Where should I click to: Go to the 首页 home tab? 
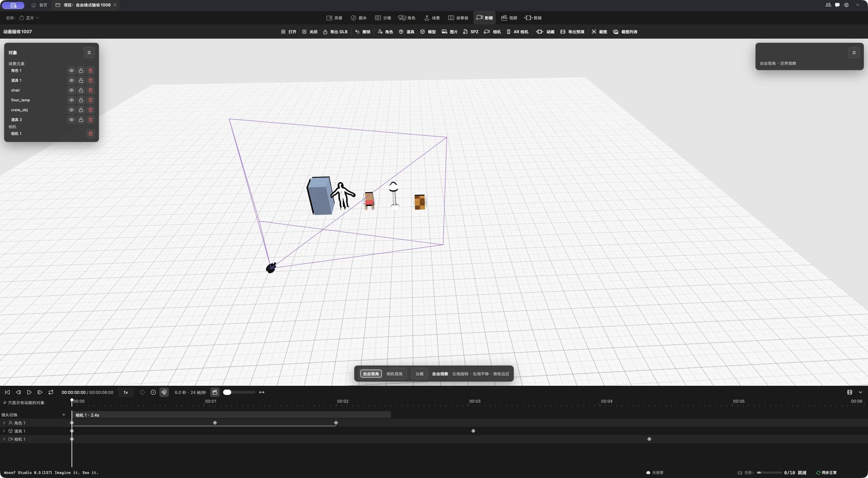point(39,5)
